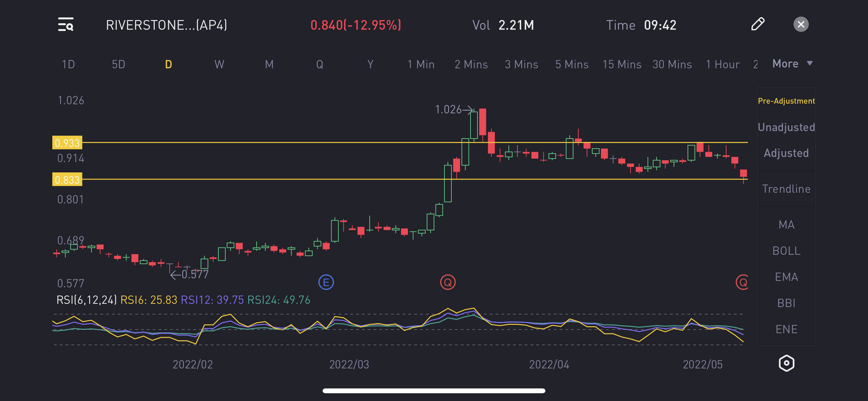Tap the bottom home indicator bar
868x401 pixels.
pyautogui.click(x=434, y=391)
